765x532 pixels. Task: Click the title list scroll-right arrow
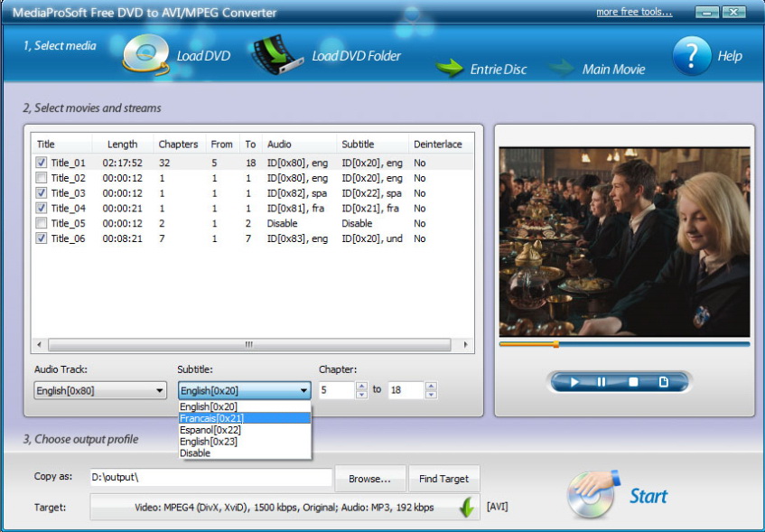point(465,344)
